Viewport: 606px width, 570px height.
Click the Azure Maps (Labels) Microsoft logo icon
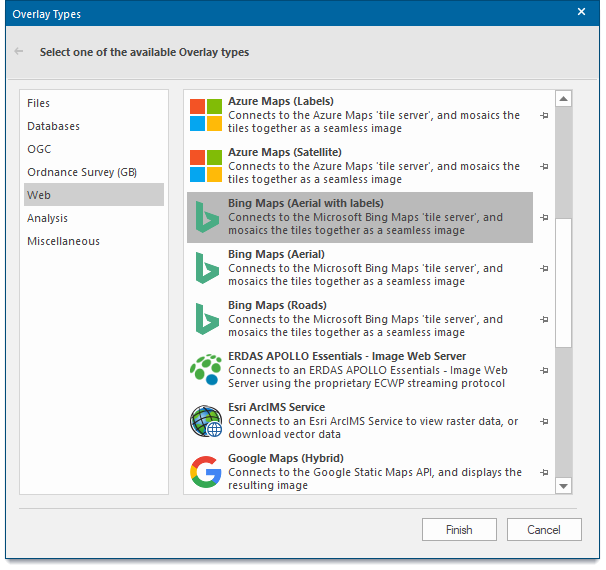point(206,115)
